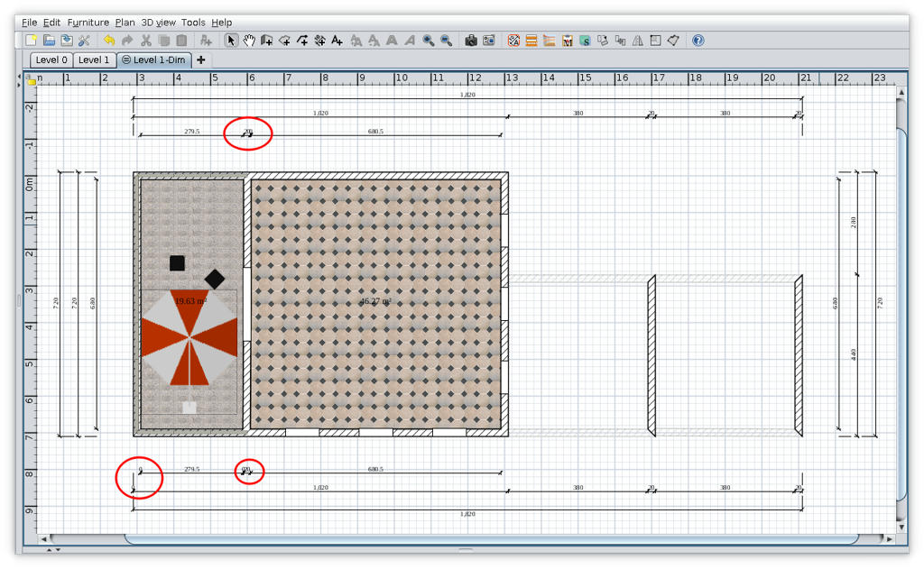Click the orange horizontal bars plug-in icon

(x=531, y=41)
